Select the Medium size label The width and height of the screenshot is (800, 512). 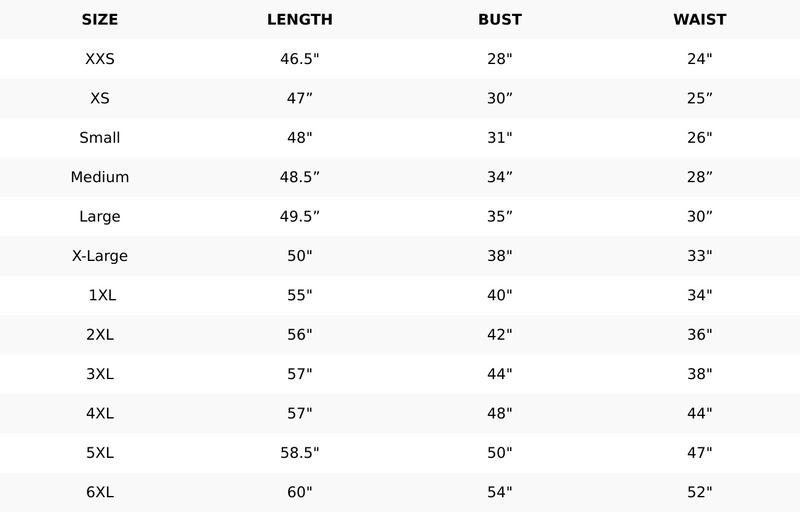point(100,177)
